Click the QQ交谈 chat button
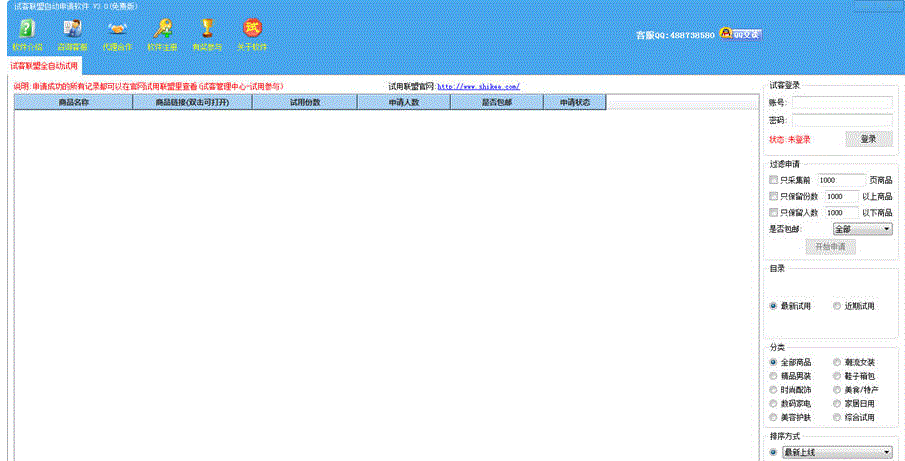The width and height of the screenshot is (905, 461). 741,34
